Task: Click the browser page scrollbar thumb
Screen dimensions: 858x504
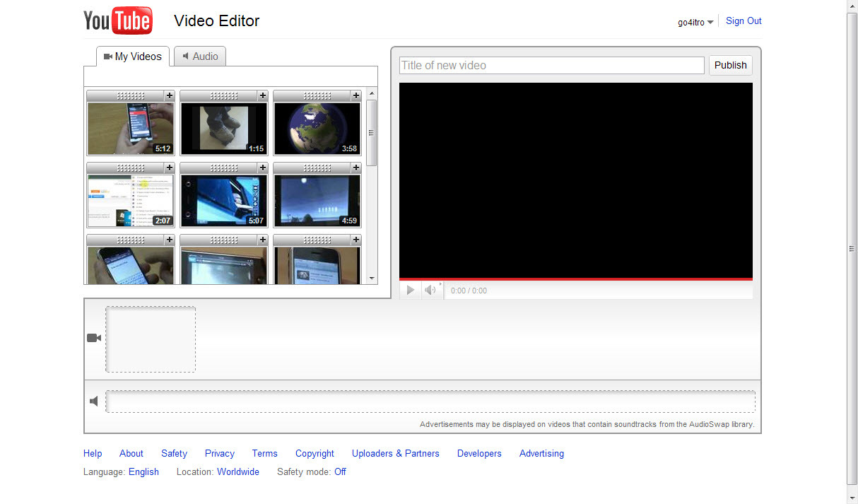Action: (852, 248)
